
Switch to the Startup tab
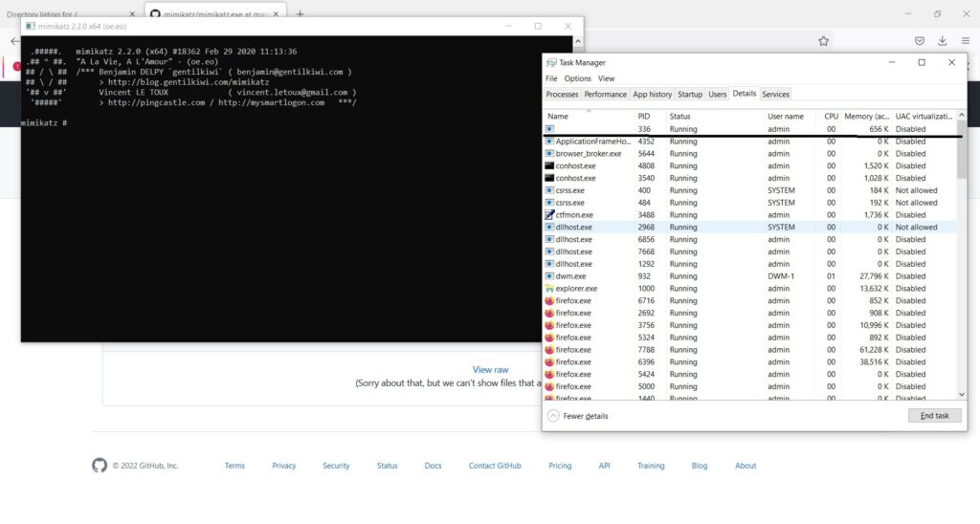pyautogui.click(x=690, y=95)
